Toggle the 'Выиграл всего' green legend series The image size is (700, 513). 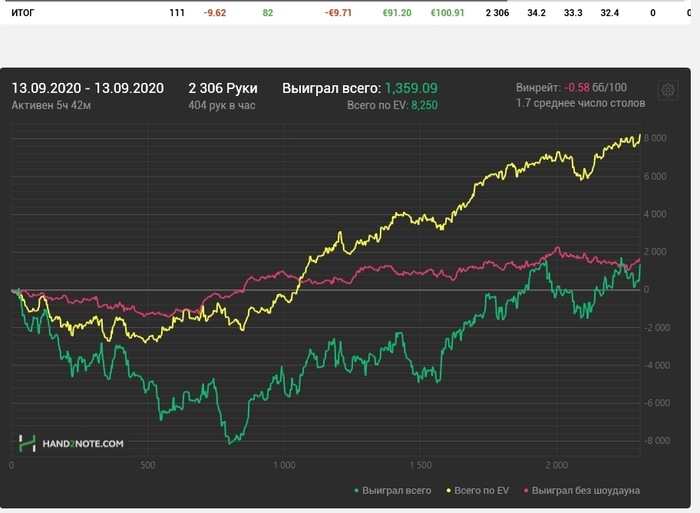pyautogui.click(x=393, y=490)
